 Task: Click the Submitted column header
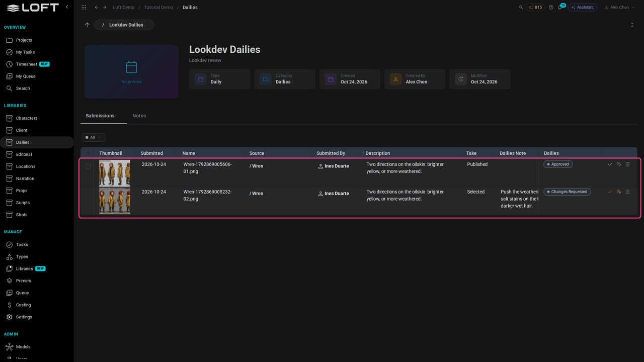tap(152, 153)
